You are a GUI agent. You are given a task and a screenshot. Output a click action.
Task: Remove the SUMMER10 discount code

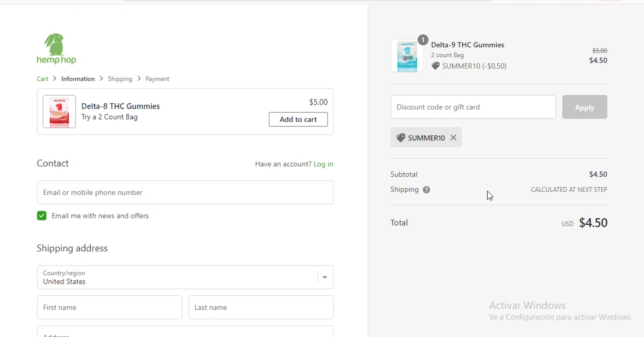coord(453,138)
